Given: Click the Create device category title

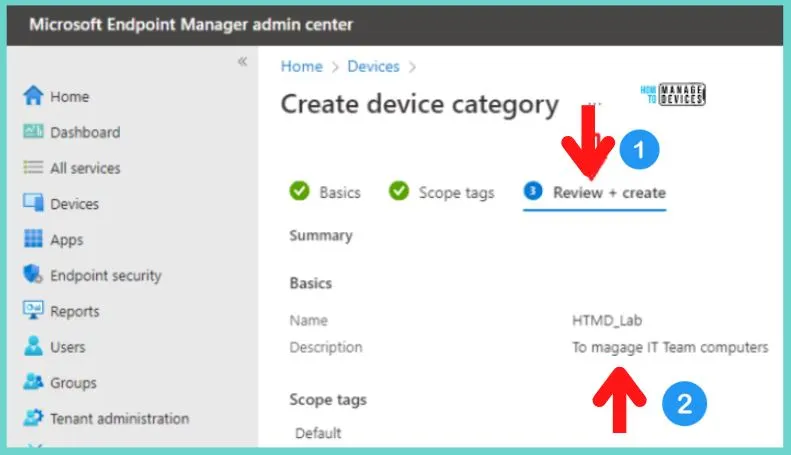Looking at the screenshot, I should pyautogui.click(x=420, y=104).
